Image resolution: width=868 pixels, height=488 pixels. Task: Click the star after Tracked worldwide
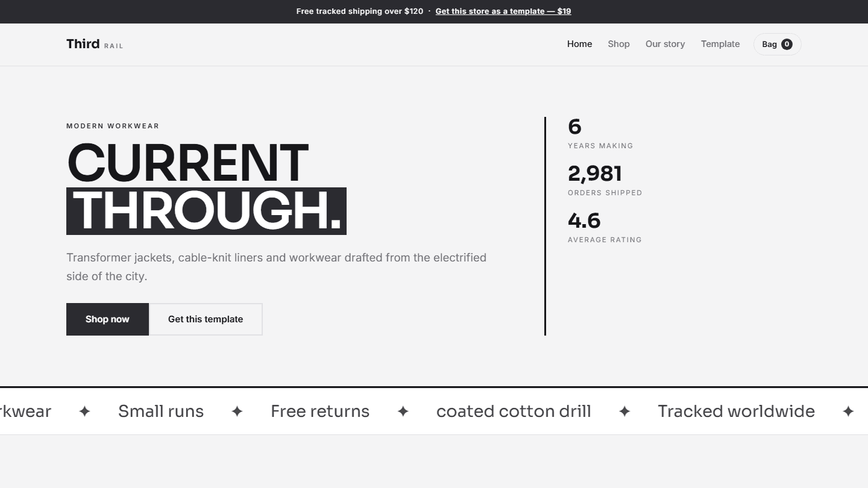tap(848, 411)
